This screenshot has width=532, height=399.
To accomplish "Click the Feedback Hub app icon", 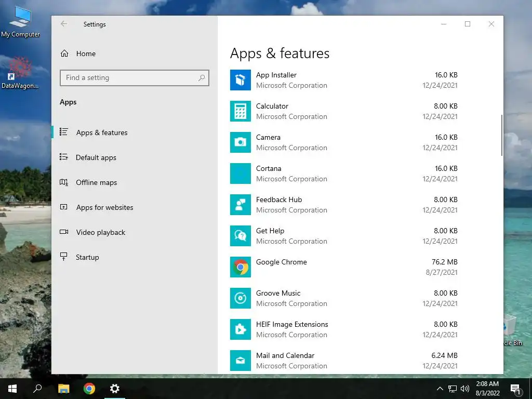I will coord(240,205).
